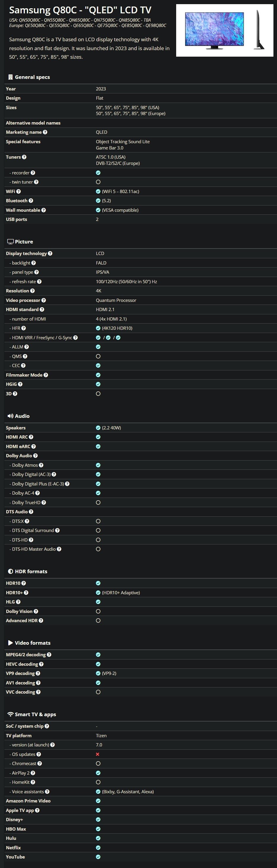Click the Audio section heading
277x868 pixels.
(22, 416)
